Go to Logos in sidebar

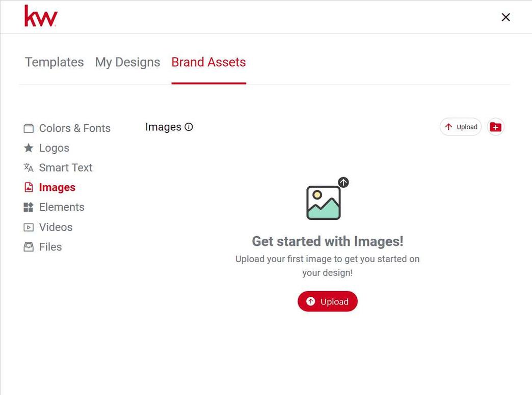click(55, 148)
